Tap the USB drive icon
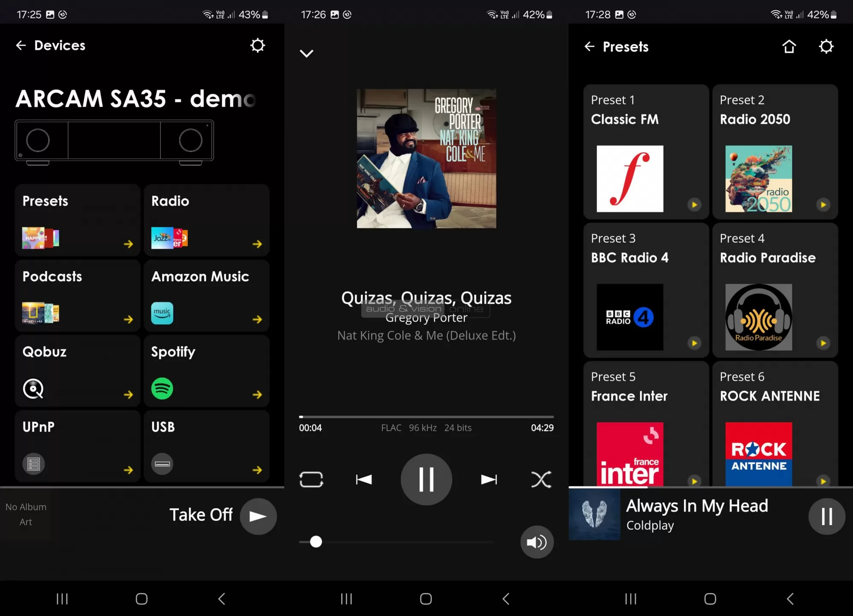This screenshot has height=616, width=853. coord(162,464)
